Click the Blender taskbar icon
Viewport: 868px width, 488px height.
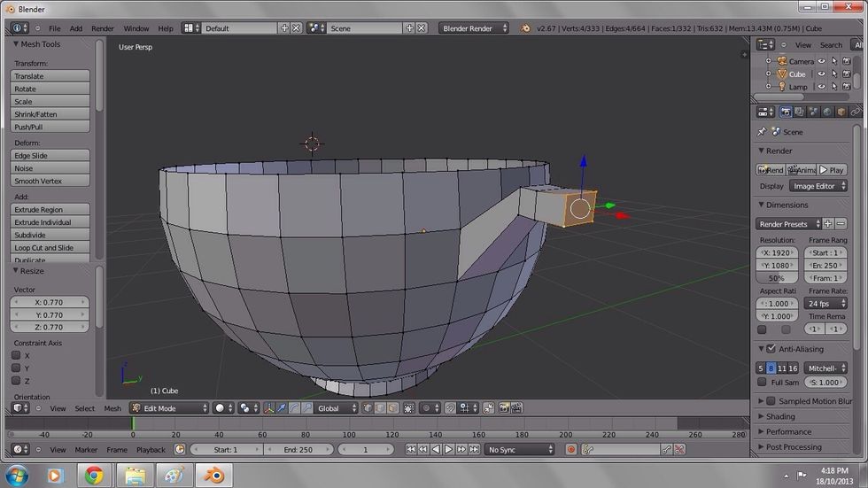[212, 476]
